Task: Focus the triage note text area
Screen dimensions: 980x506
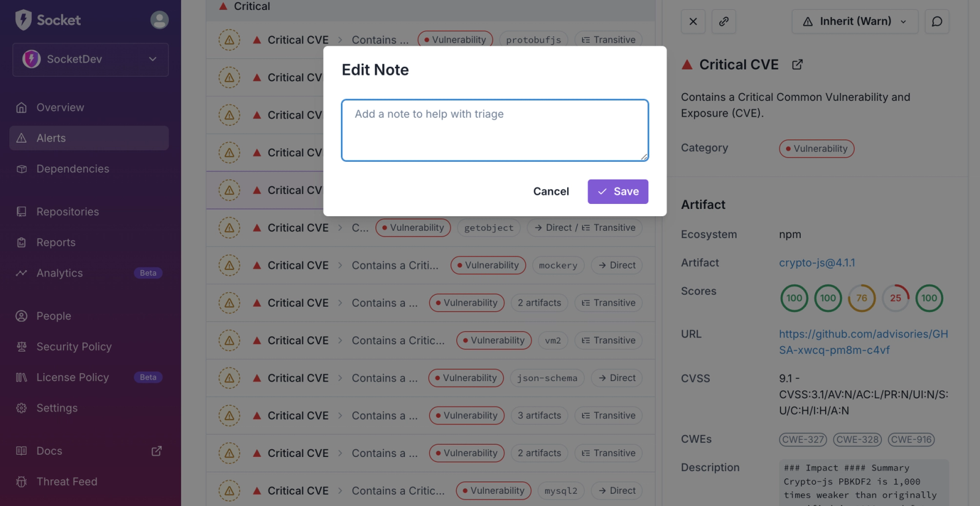Action: pyautogui.click(x=494, y=130)
